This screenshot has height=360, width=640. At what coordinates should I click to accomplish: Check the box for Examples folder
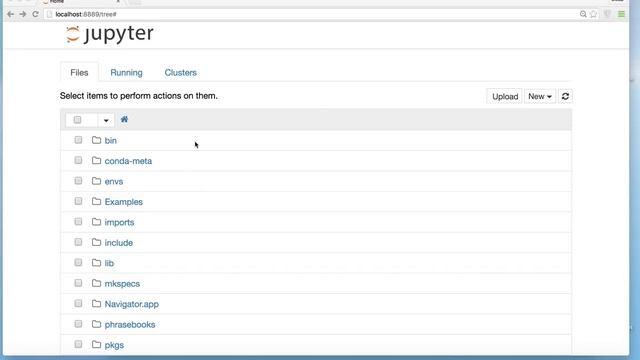78,201
